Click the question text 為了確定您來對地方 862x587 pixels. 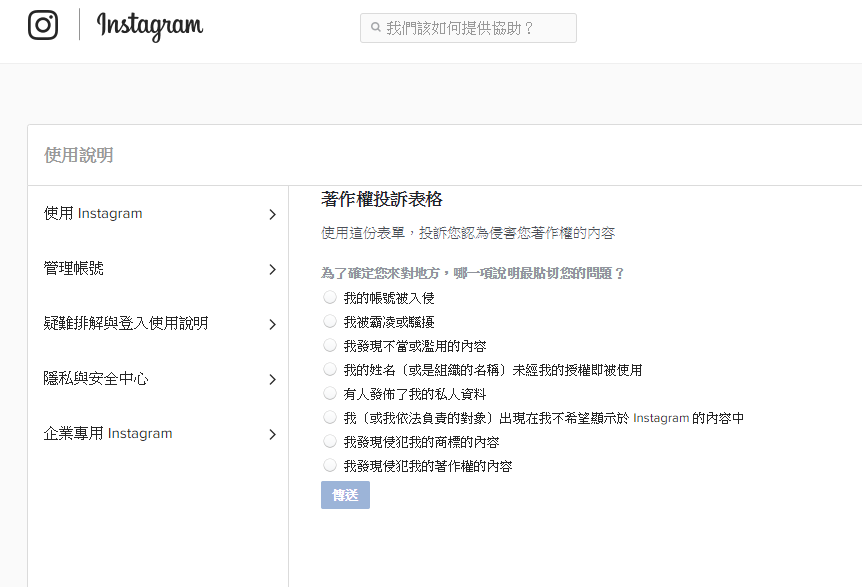[472, 273]
